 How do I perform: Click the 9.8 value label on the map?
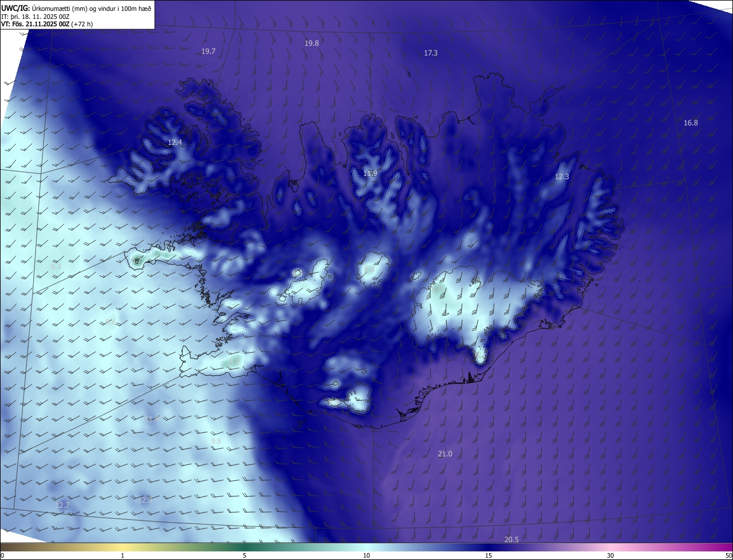[216, 441]
